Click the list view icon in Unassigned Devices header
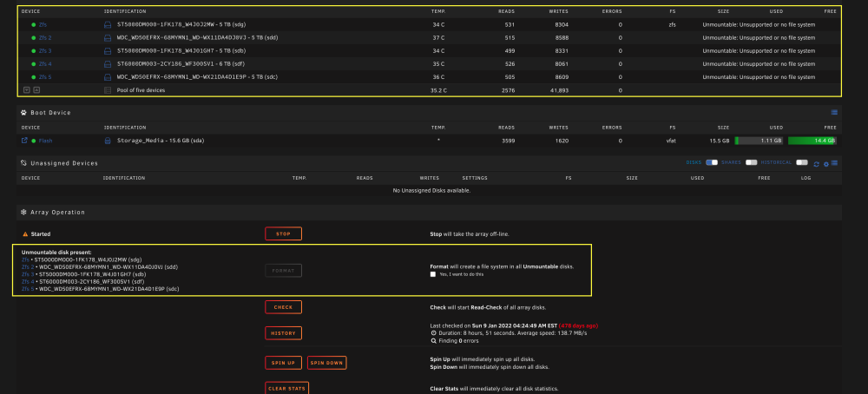This screenshot has height=394, width=868. tap(834, 163)
